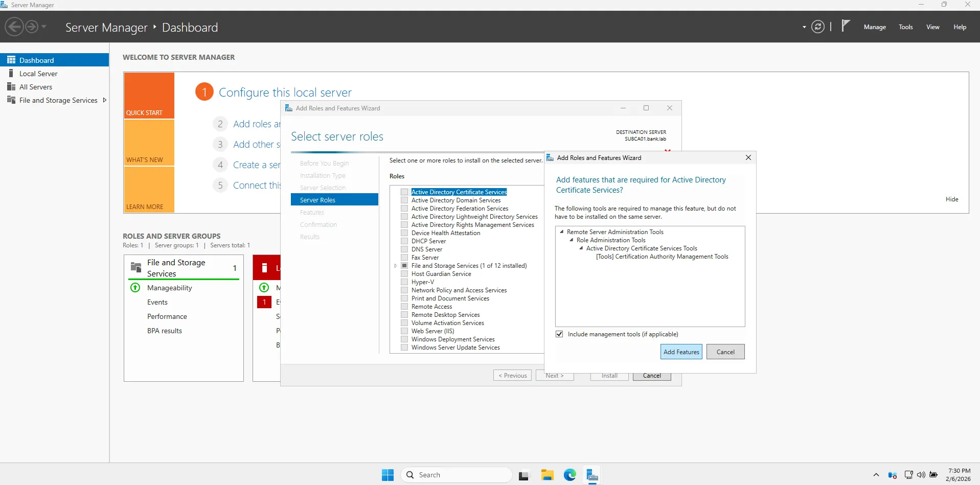Click Events in File and Storage tile
Screen dimensions: 980x485
click(157, 302)
